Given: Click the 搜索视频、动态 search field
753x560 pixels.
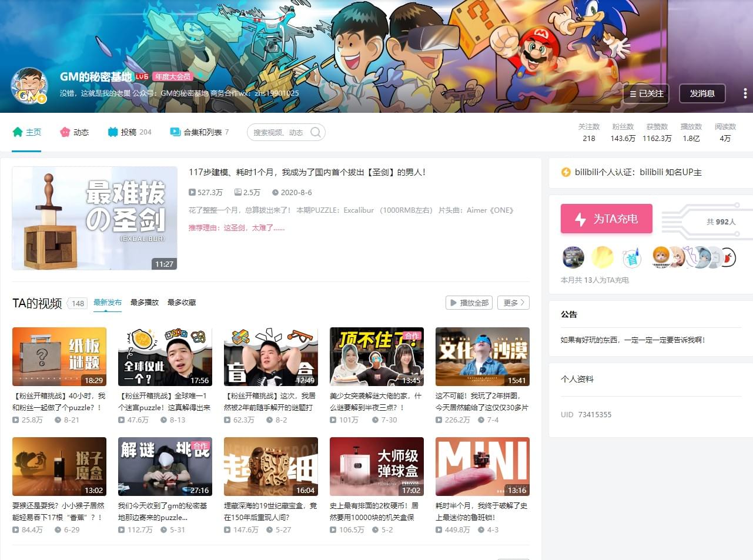Looking at the screenshot, I should click(279, 132).
